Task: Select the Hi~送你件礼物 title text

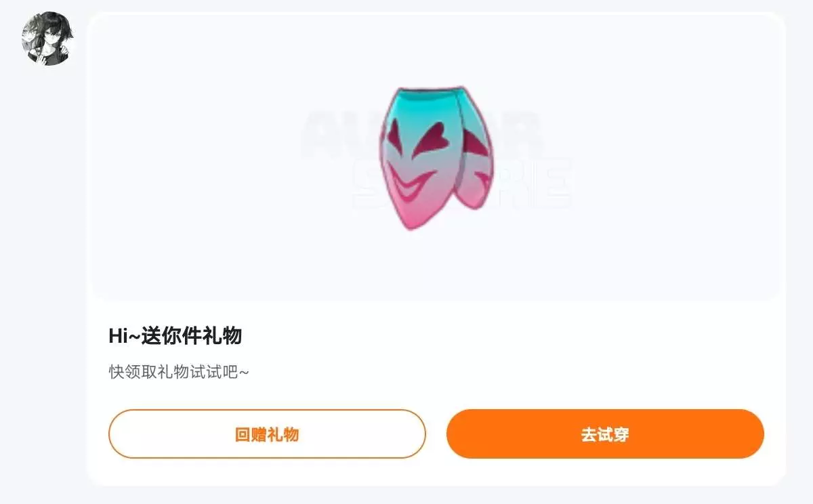Action: pos(175,335)
